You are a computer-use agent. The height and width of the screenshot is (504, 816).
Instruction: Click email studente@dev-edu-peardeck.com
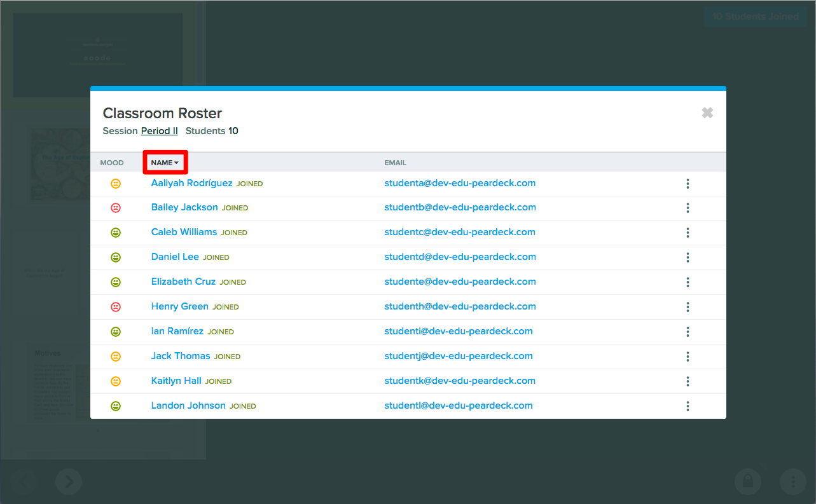460,282
